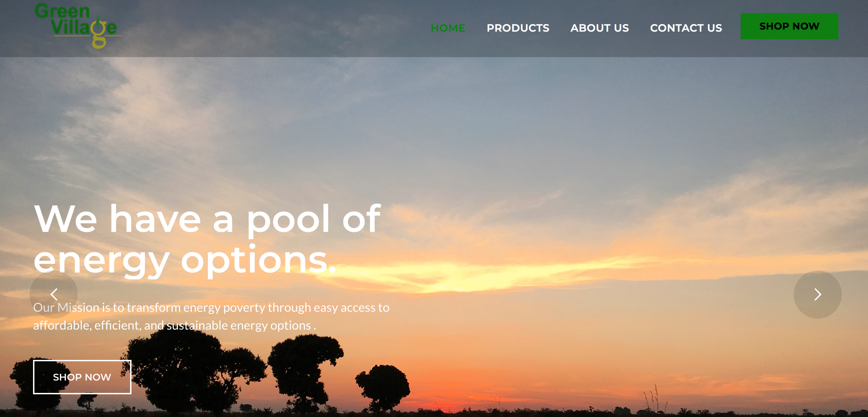Viewport: 868px width, 417px height.
Task: Navigate to ABOUT US page
Action: coord(600,28)
